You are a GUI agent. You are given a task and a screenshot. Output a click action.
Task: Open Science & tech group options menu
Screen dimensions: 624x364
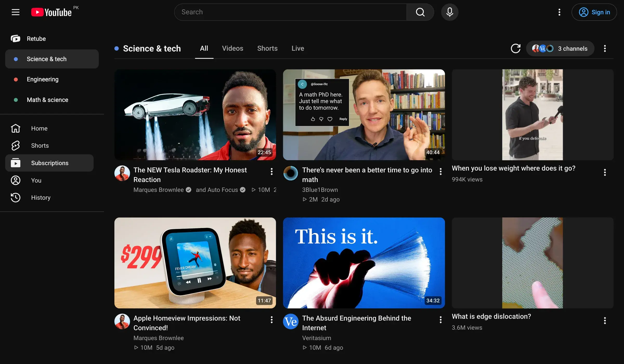click(605, 49)
